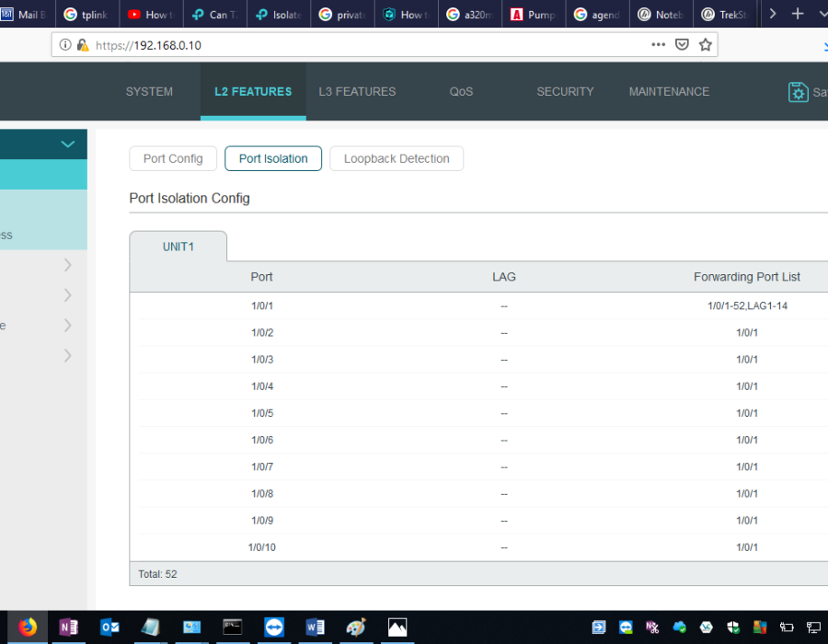Open MAINTENANCE menu

[x=669, y=91]
